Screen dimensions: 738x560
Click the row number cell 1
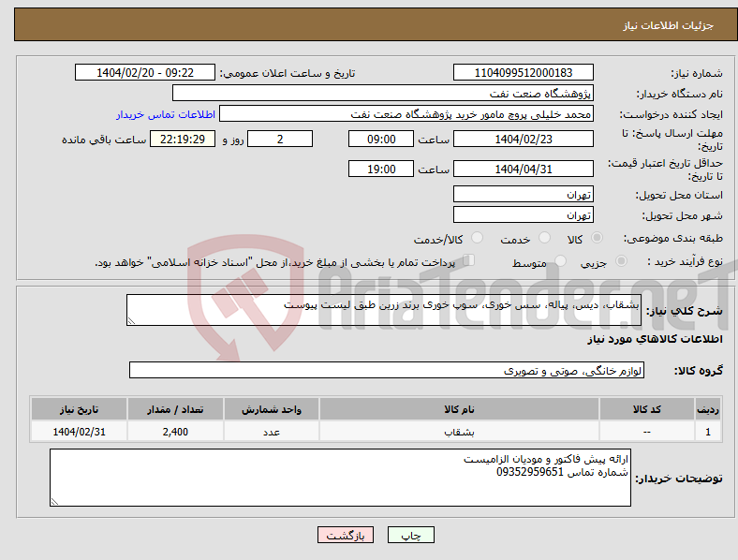[708, 432]
